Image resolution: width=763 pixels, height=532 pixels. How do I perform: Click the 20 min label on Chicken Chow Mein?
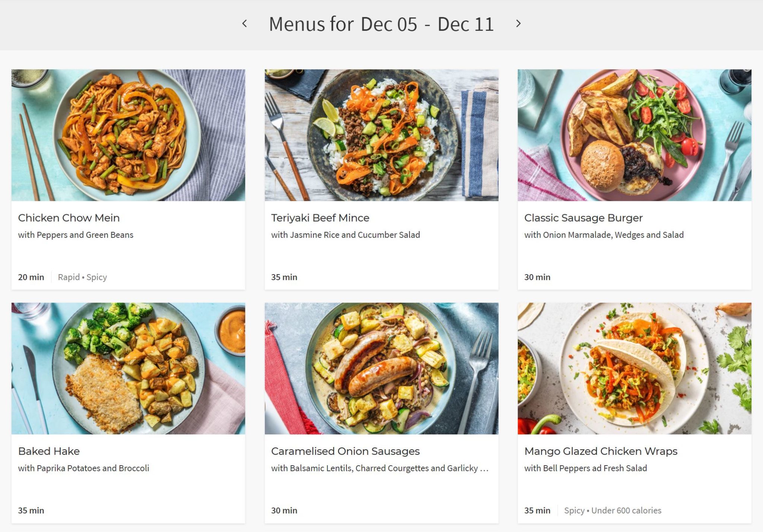[31, 277]
